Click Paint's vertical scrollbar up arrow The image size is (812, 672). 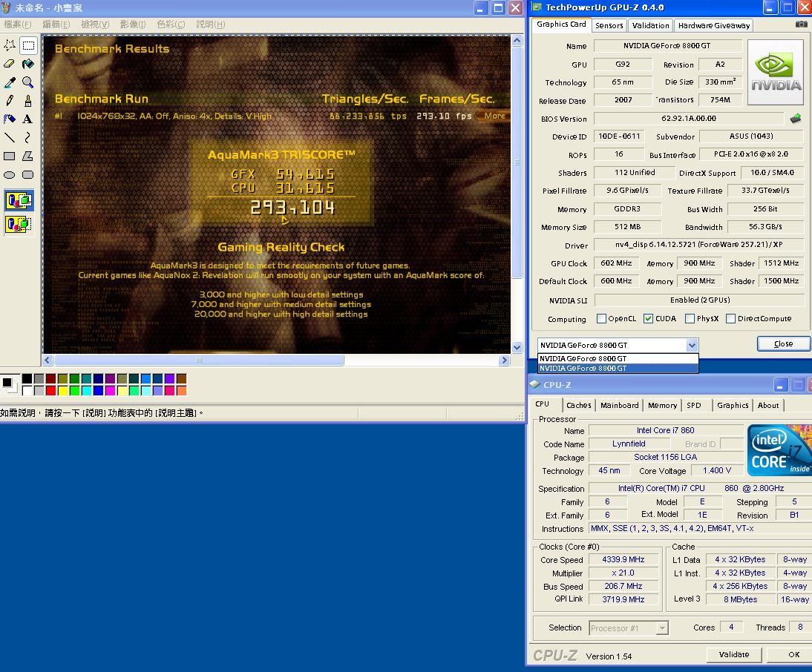click(517, 40)
